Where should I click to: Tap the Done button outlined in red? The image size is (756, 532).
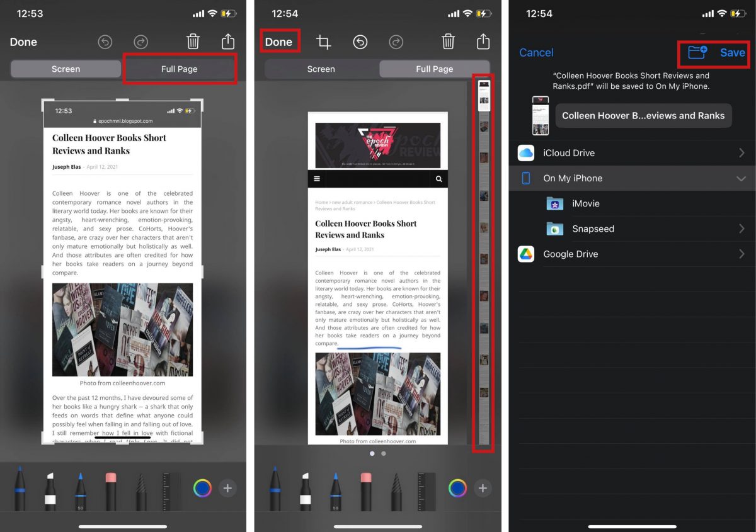coord(278,42)
